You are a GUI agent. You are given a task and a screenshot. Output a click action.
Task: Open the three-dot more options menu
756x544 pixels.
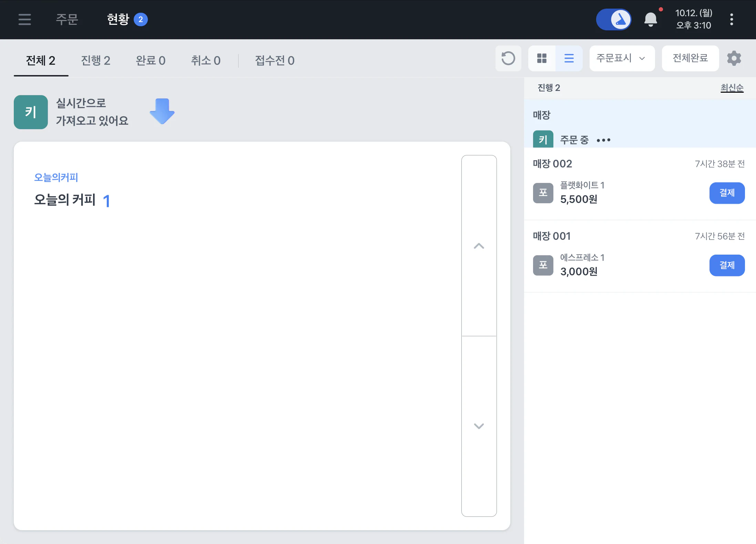(x=732, y=19)
